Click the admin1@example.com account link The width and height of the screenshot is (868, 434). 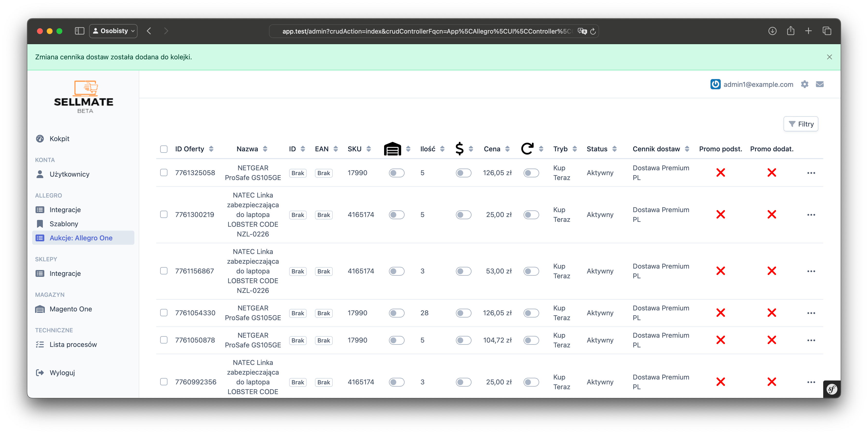tap(758, 84)
